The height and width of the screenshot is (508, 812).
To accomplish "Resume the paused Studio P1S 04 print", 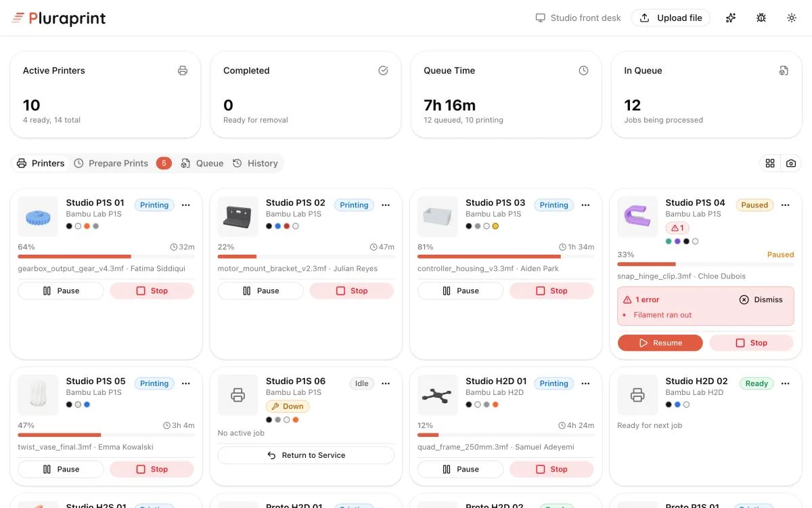I will [660, 343].
